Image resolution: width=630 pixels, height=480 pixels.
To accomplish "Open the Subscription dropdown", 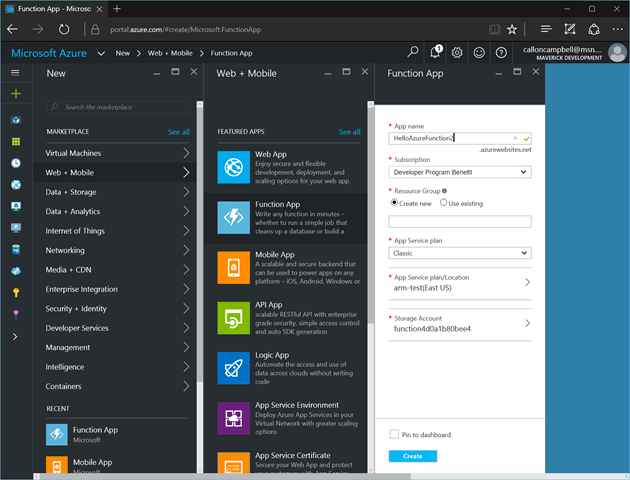I will 460,172.
